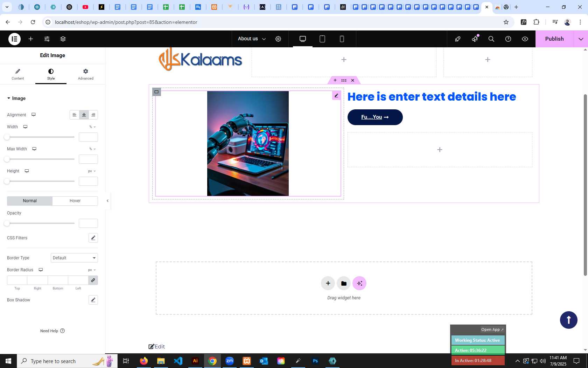
Task: Click Add New Section plus button
Action: 328,283
